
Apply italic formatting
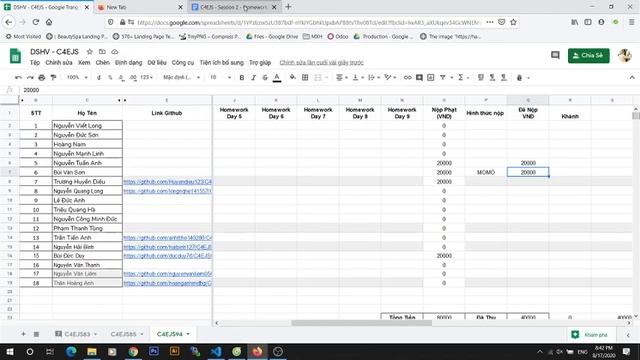tap(253, 77)
